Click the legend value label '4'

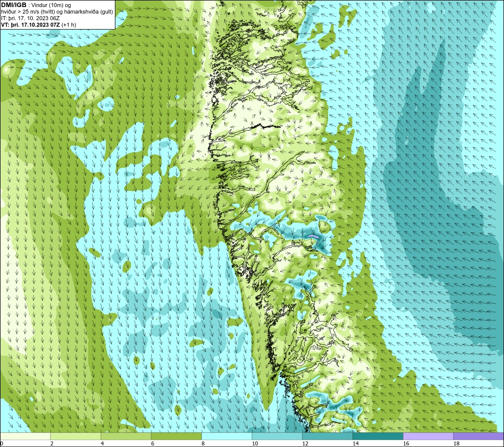coord(102,443)
